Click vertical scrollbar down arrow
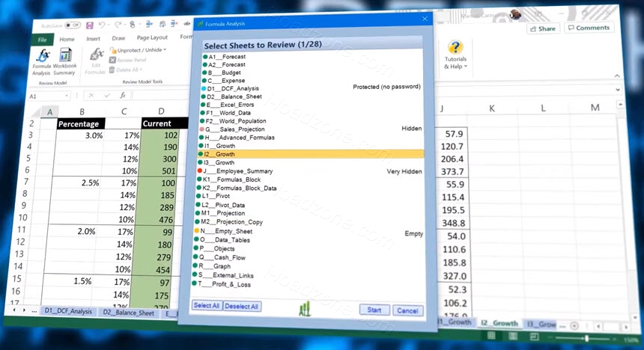This screenshot has width=644, height=350. coord(635,318)
